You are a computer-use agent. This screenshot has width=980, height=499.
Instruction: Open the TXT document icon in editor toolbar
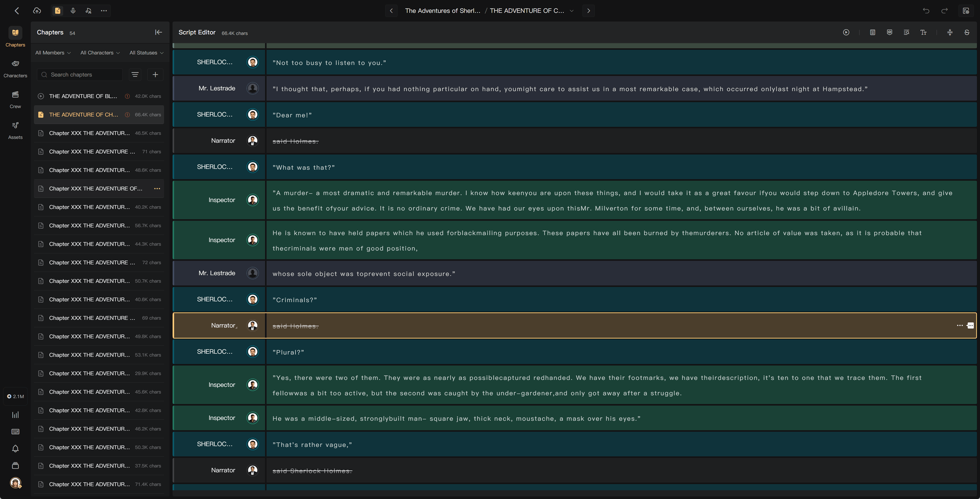pyautogui.click(x=872, y=32)
